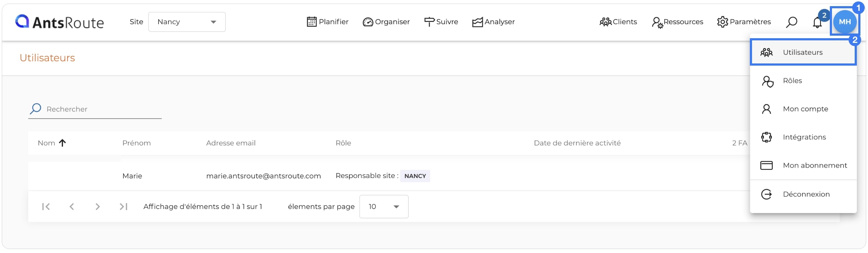Image resolution: width=868 pixels, height=253 pixels.
Task: Click the search magnifier in top bar
Action: [x=791, y=22]
